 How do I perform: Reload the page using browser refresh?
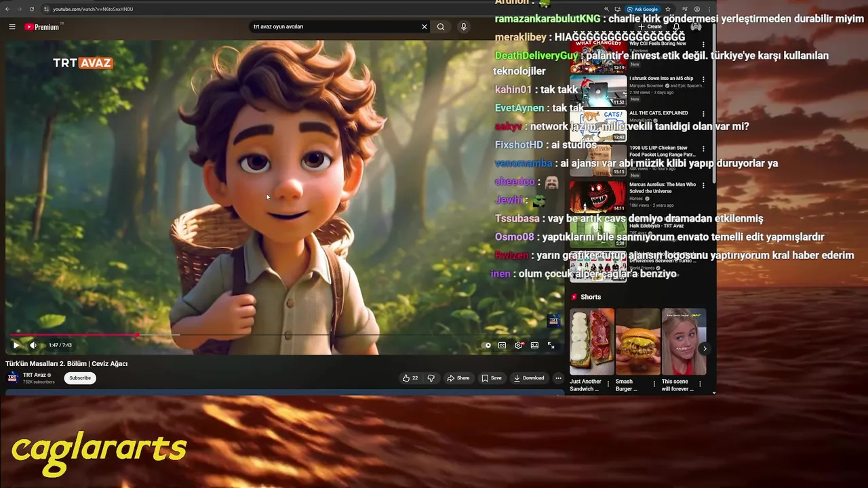pyautogui.click(x=31, y=9)
